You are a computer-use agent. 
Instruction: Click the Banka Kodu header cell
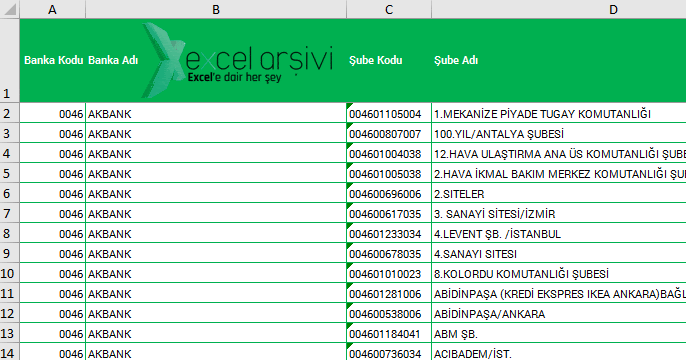[x=52, y=60]
